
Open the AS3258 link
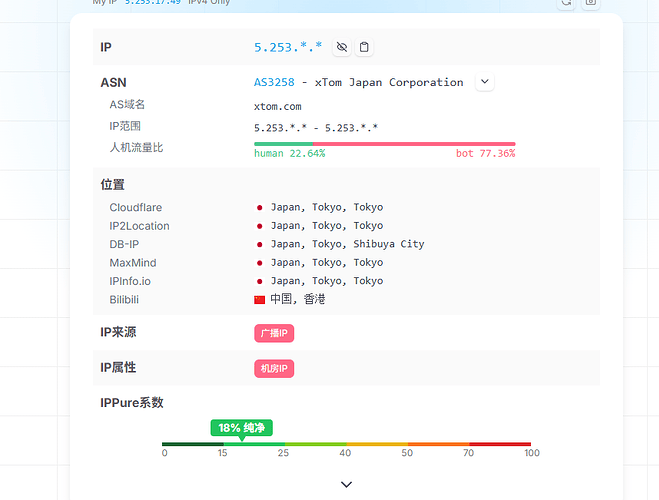(x=274, y=82)
